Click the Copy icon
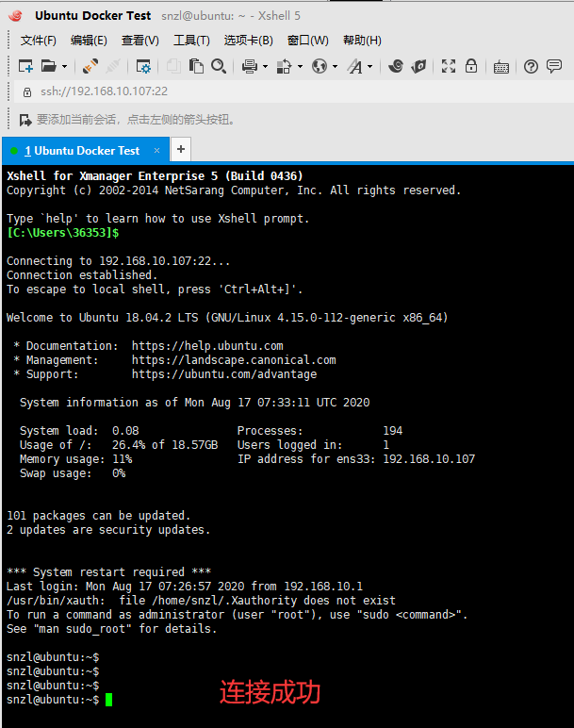Viewport: 574px width, 728px height. [x=173, y=66]
